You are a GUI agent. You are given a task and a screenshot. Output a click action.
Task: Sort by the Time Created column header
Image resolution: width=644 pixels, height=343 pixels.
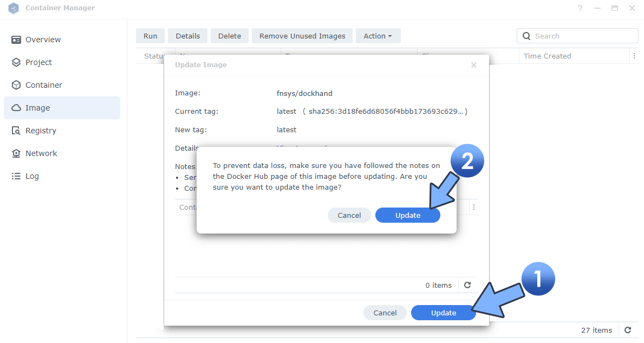(547, 56)
